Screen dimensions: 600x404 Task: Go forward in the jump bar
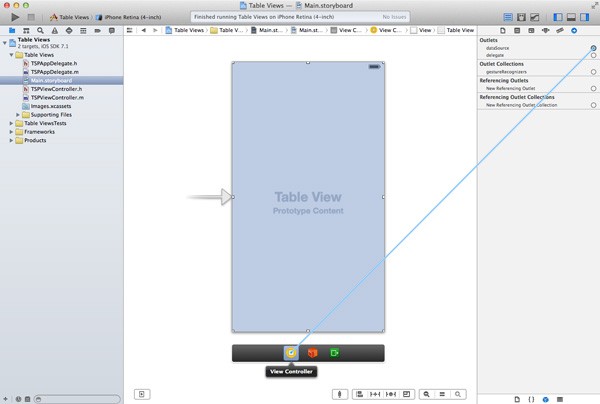[x=155, y=30]
